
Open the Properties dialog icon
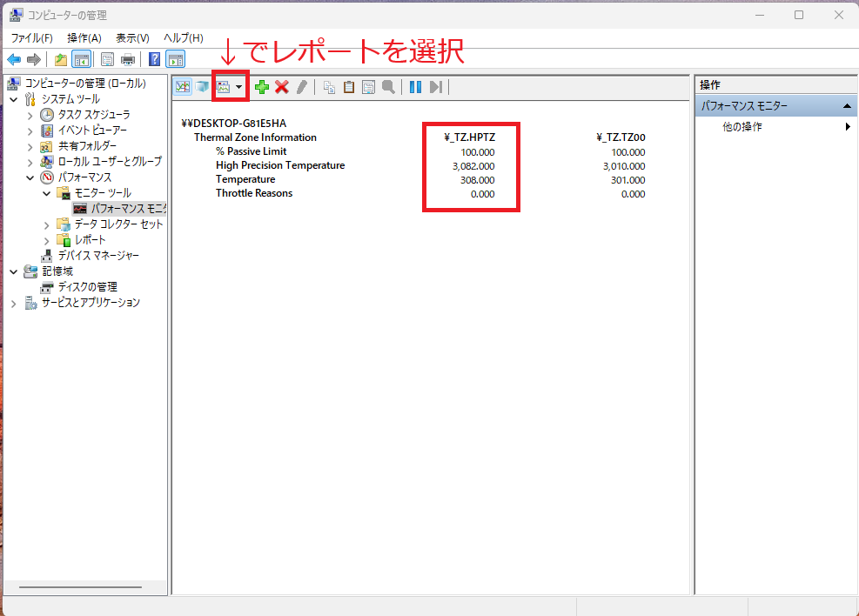368,87
